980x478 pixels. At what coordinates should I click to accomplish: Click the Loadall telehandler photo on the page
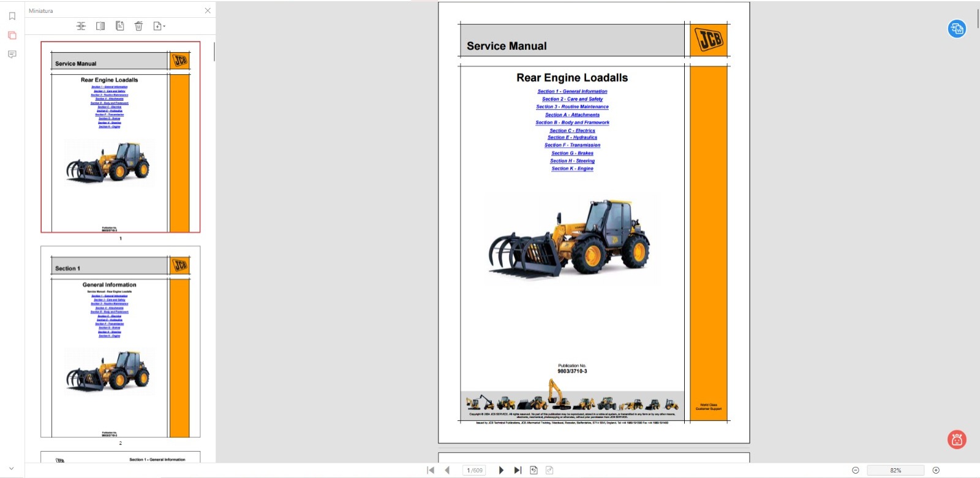[570, 239]
